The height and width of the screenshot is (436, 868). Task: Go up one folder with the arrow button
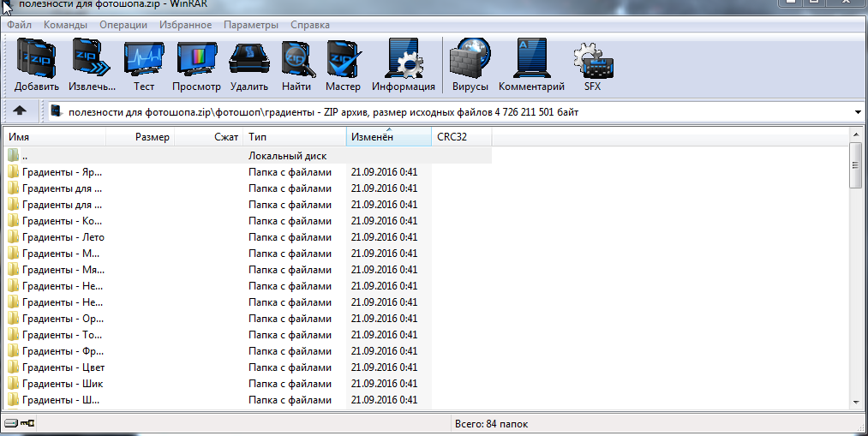tap(20, 111)
